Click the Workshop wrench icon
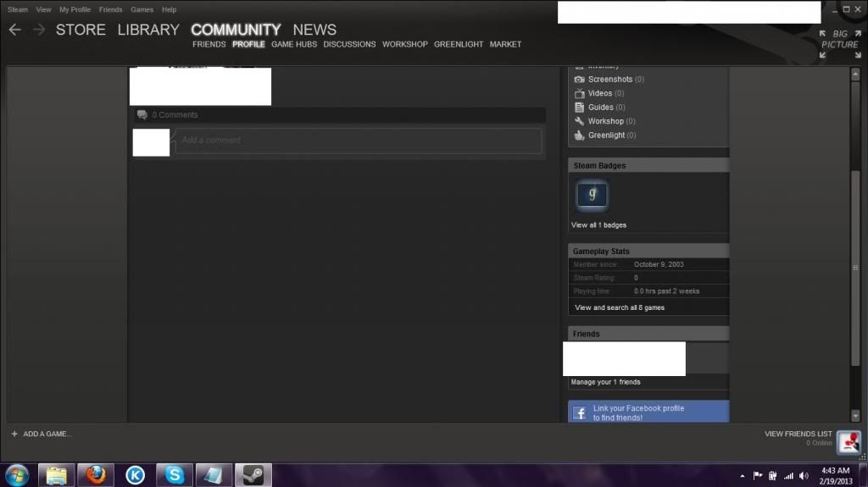The width and height of the screenshot is (868, 487). pos(579,121)
